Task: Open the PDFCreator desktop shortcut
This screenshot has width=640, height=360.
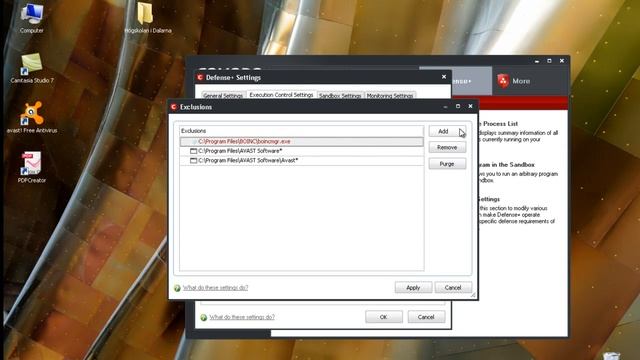Action: pos(32,166)
